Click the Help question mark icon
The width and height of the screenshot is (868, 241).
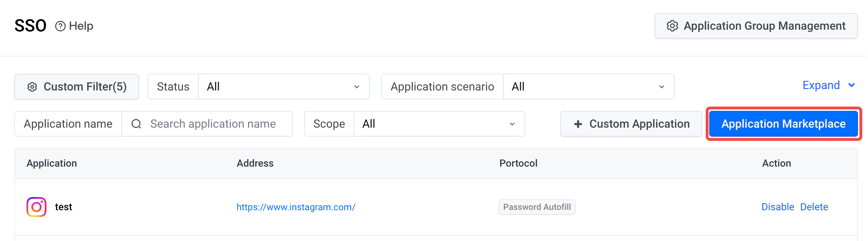pyautogui.click(x=60, y=26)
